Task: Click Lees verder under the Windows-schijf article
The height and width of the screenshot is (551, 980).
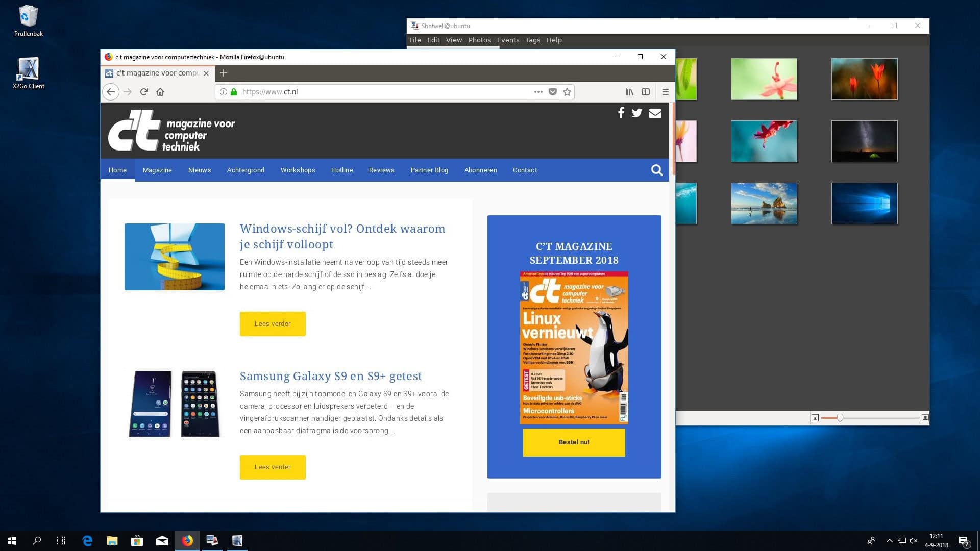Action: 272,323
